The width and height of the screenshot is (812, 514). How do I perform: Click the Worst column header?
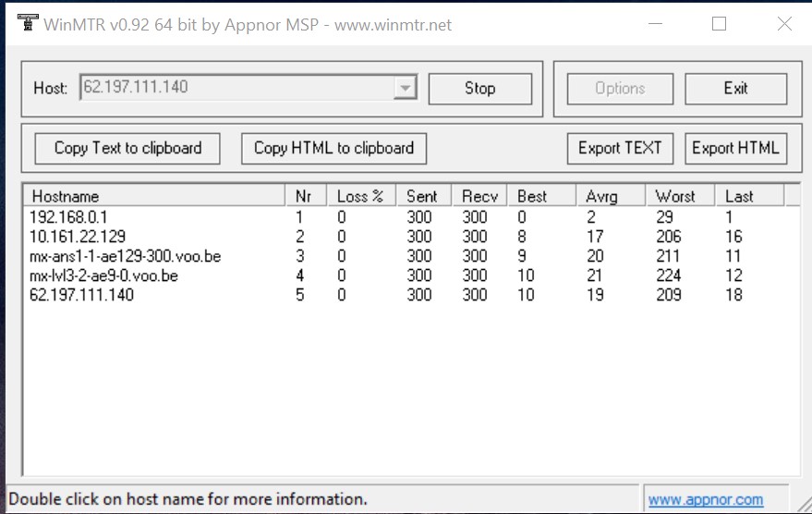[x=681, y=196]
